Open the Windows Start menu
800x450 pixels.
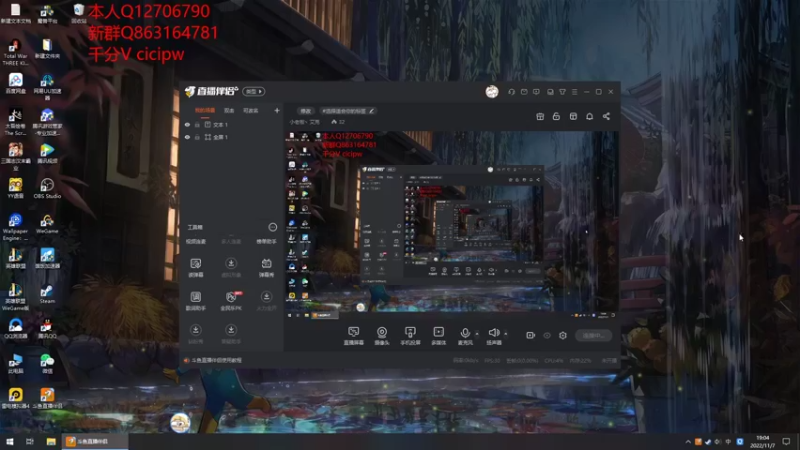click(x=10, y=441)
